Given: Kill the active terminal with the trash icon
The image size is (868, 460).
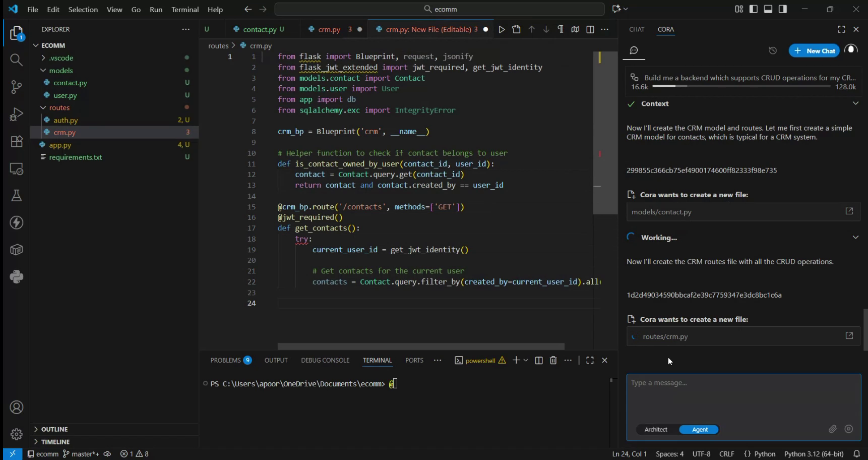Looking at the screenshot, I should point(553,360).
